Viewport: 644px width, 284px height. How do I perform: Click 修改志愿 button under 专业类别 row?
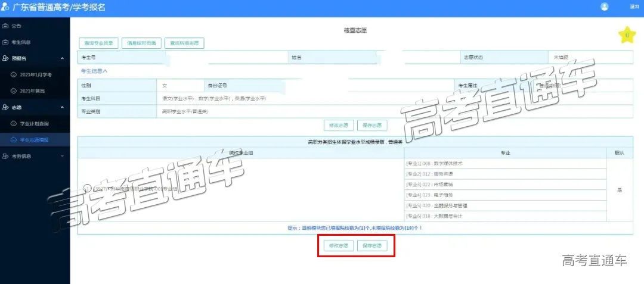tap(339, 126)
